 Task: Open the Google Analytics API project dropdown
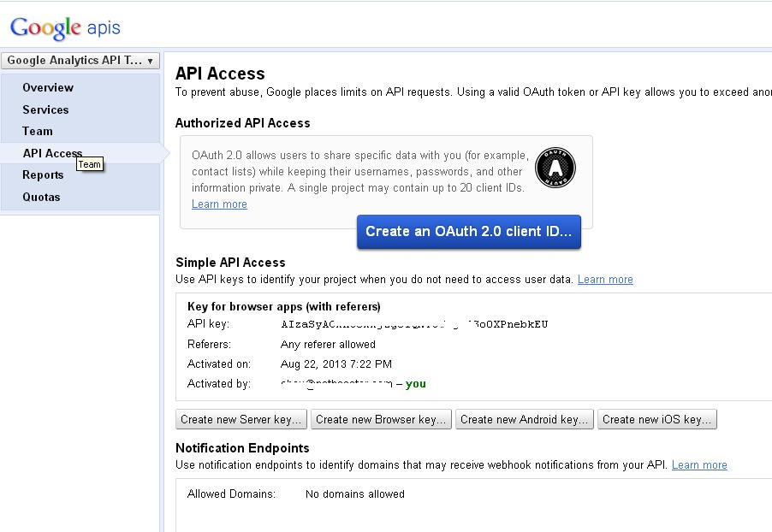click(80, 61)
